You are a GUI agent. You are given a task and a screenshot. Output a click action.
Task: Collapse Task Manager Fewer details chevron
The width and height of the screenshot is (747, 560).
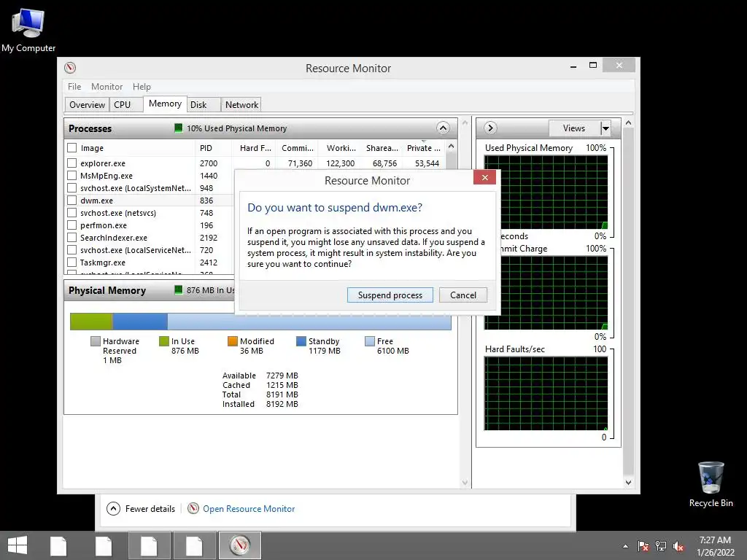click(113, 508)
